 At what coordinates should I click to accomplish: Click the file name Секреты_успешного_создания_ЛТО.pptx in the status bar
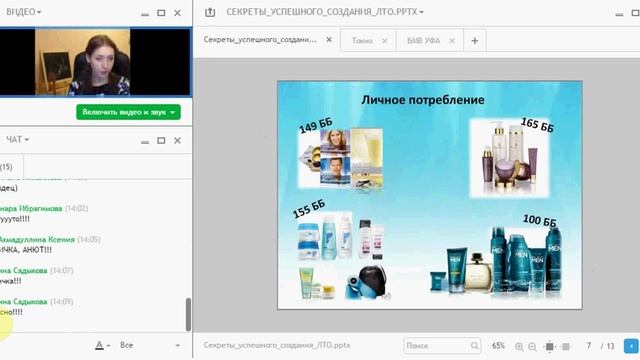(277, 345)
